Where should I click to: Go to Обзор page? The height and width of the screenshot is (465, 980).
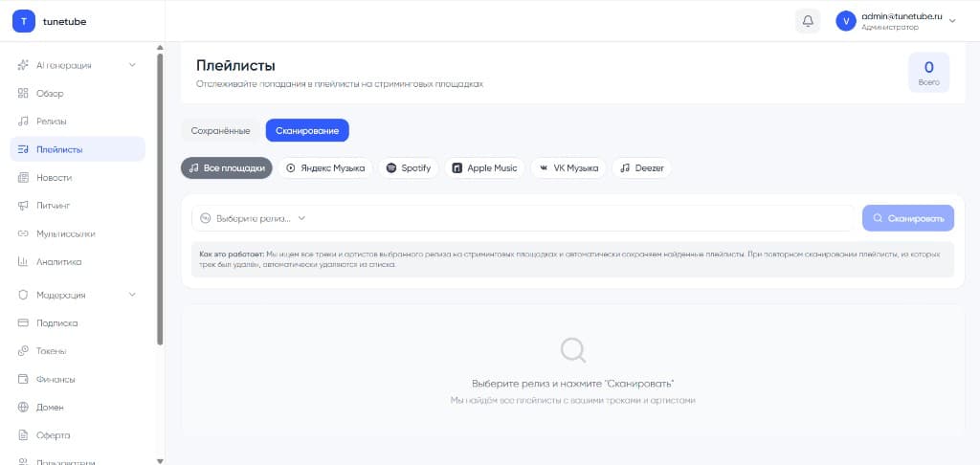pyautogui.click(x=78, y=93)
